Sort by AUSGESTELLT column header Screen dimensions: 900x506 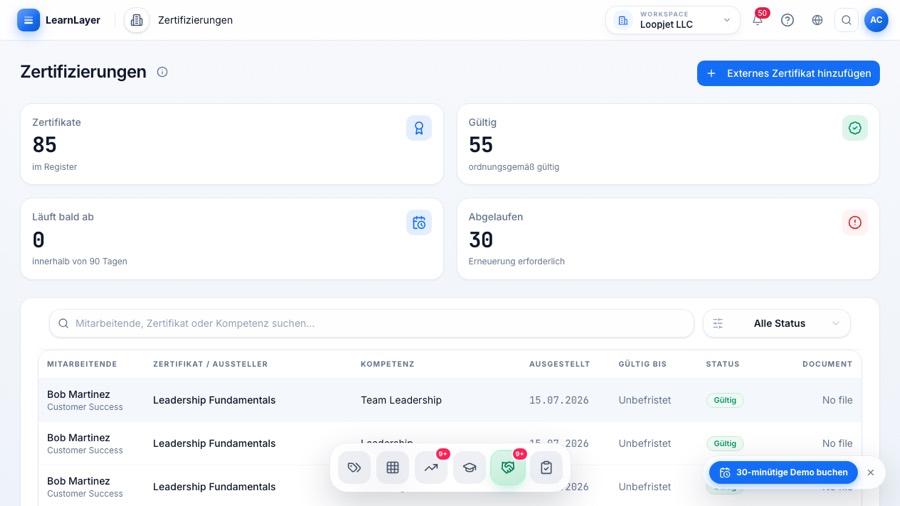click(x=559, y=364)
